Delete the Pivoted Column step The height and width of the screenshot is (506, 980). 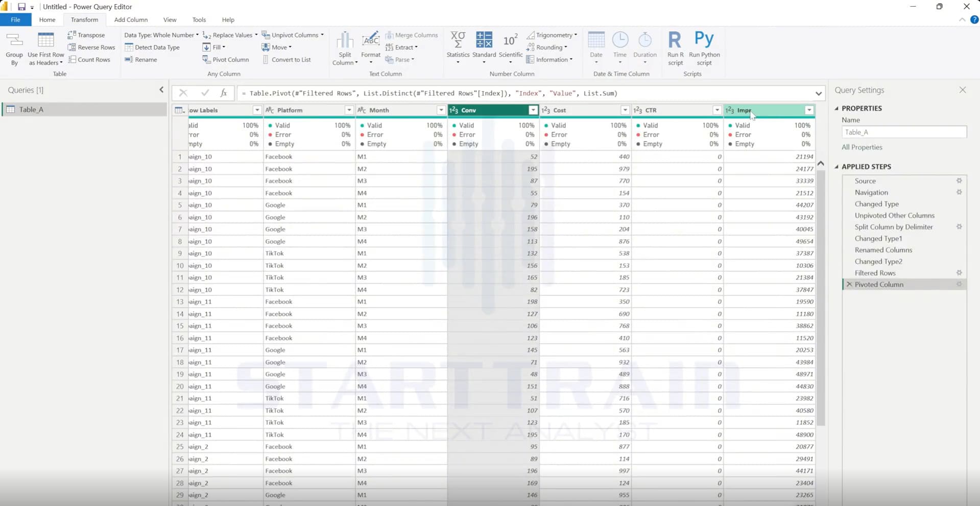pyautogui.click(x=849, y=284)
